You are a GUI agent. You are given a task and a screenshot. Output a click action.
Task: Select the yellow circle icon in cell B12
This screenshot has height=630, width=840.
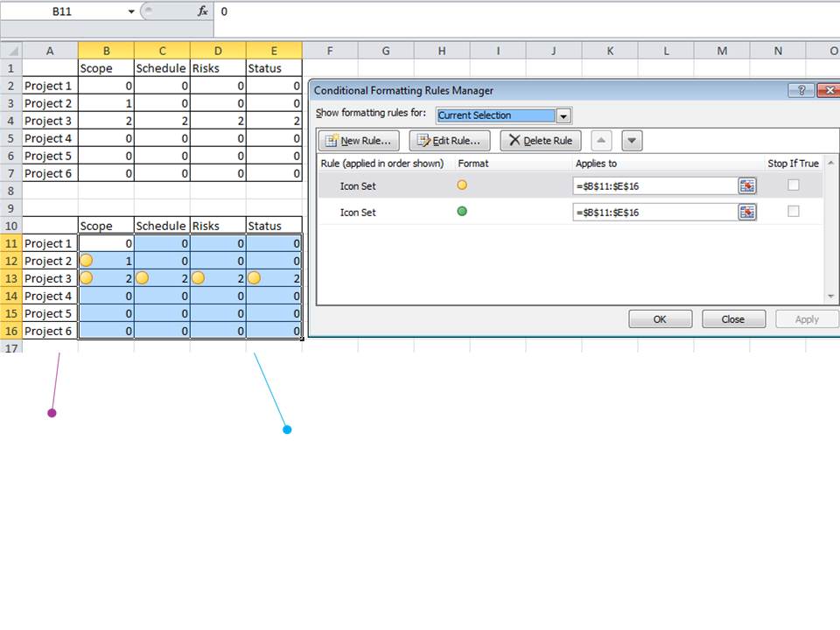[x=86, y=261]
